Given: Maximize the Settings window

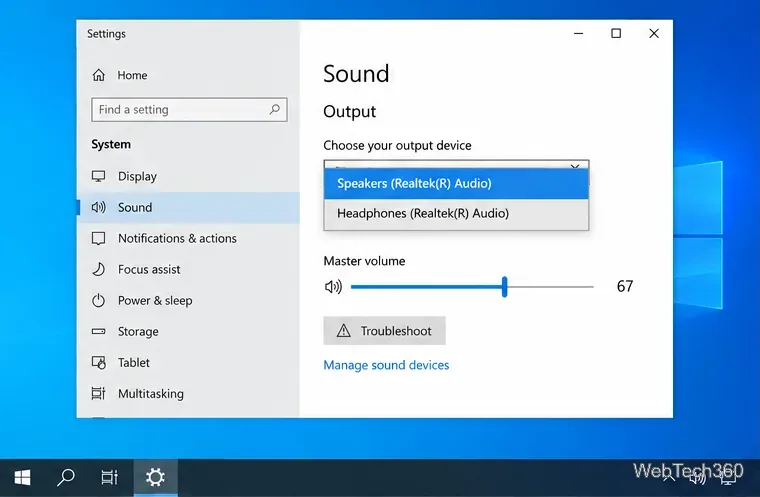Looking at the screenshot, I should click(616, 33).
